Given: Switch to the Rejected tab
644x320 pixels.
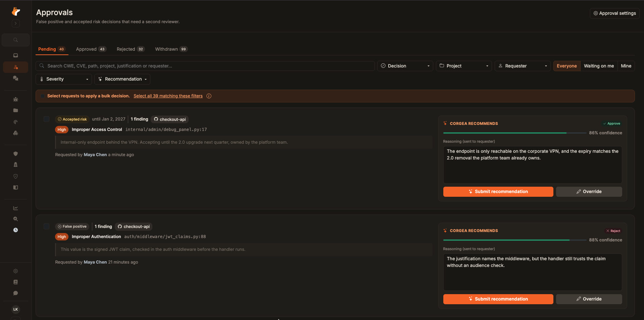Looking at the screenshot, I should pyautogui.click(x=131, y=49).
